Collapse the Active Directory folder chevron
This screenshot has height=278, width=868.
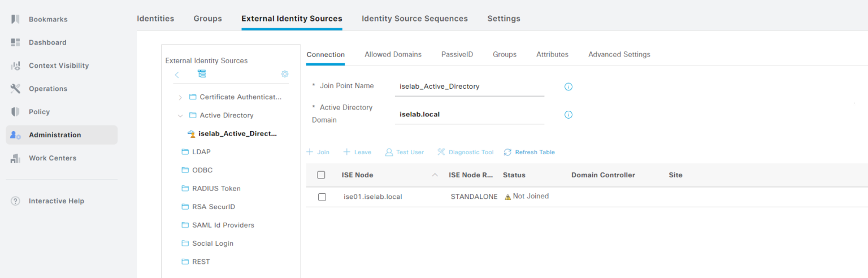pyautogui.click(x=180, y=115)
